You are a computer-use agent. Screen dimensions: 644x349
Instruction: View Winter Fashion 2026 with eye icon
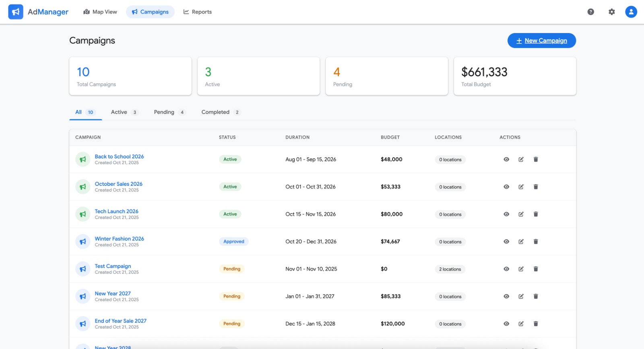coord(506,242)
